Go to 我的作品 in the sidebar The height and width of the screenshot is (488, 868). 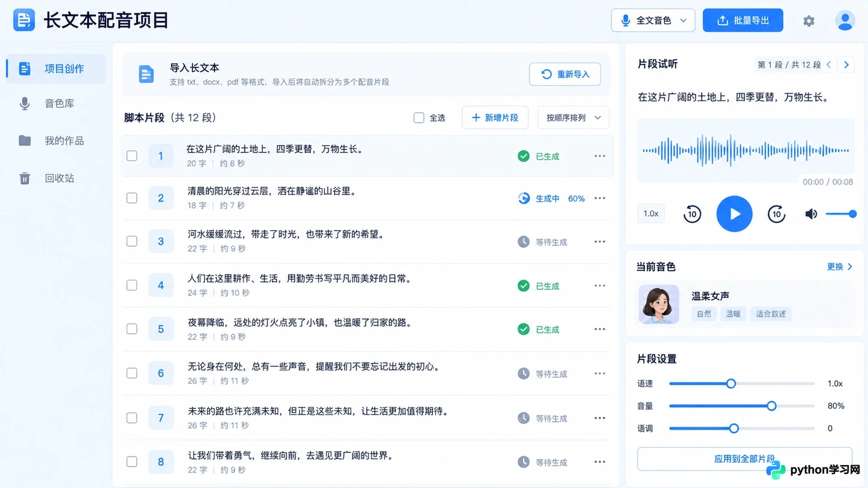point(56,141)
